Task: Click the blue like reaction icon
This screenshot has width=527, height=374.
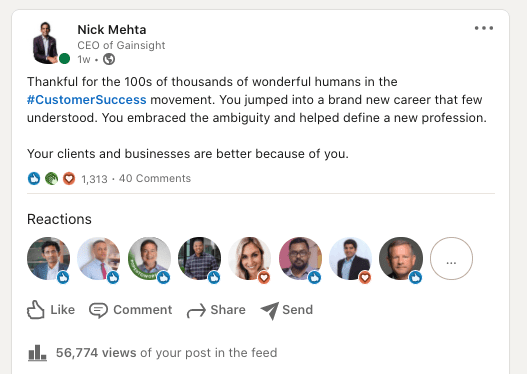Action: (x=34, y=178)
